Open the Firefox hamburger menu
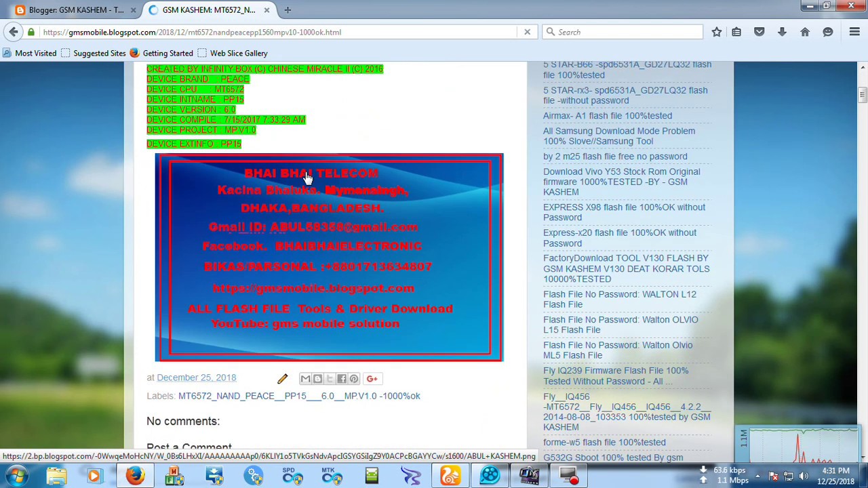 854,32
